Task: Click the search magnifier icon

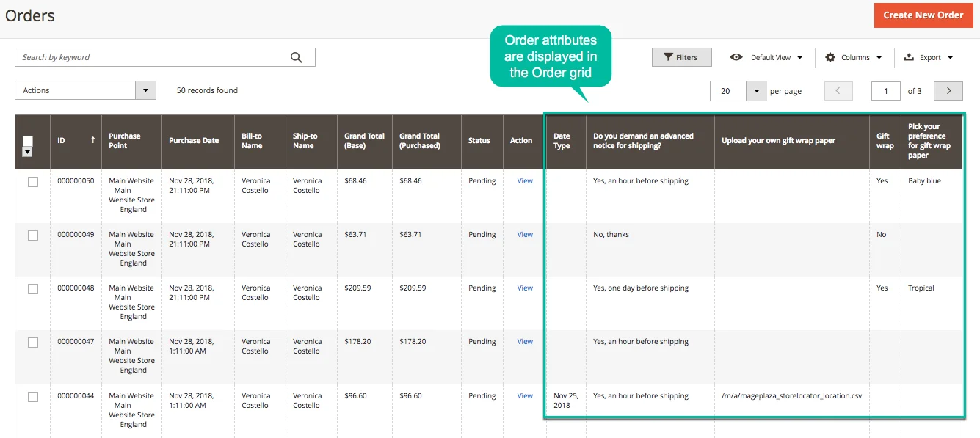Action: 296,57
